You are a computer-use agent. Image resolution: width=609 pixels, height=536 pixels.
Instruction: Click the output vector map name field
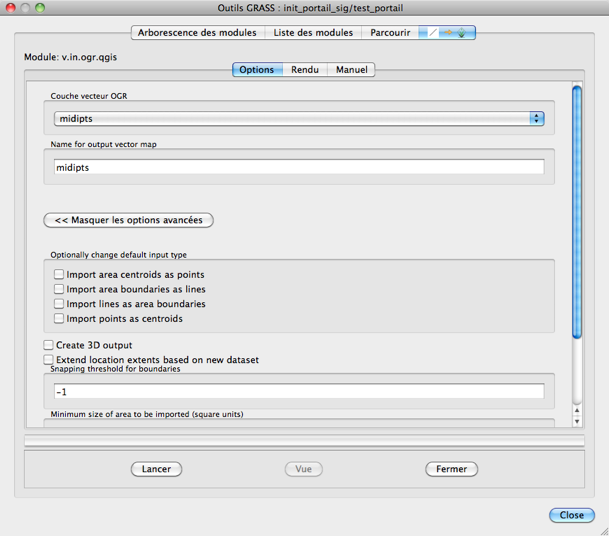(x=298, y=167)
